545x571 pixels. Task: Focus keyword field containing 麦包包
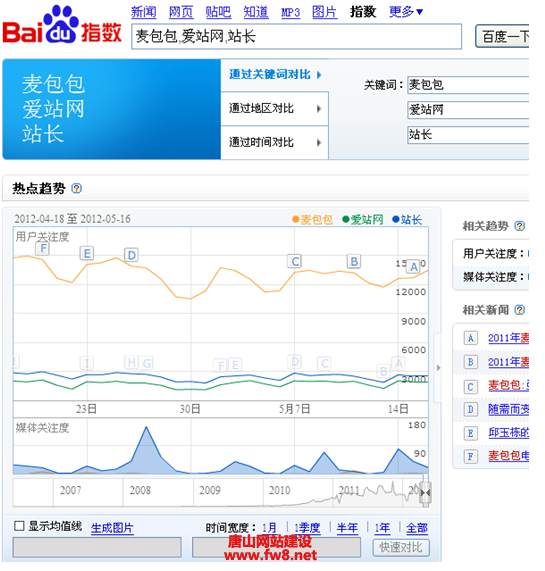(x=468, y=85)
